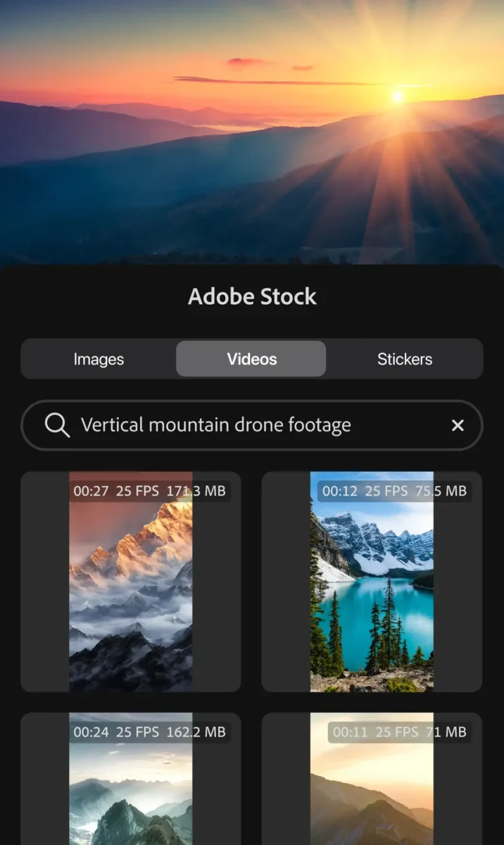Click the '00:27 25 FPS 171.3 MB' label
Screen dimensions: 504x845
click(149, 492)
